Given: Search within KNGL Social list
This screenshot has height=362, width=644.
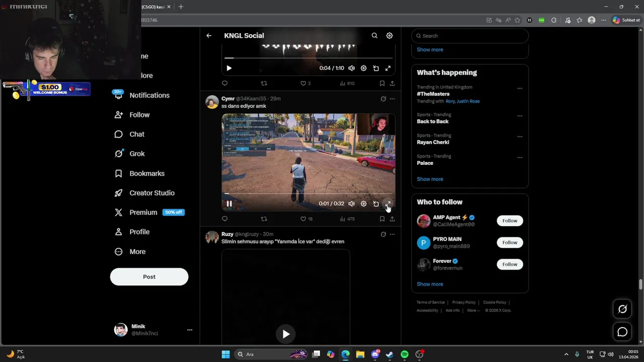Looking at the screenshot, I should 374,36.
